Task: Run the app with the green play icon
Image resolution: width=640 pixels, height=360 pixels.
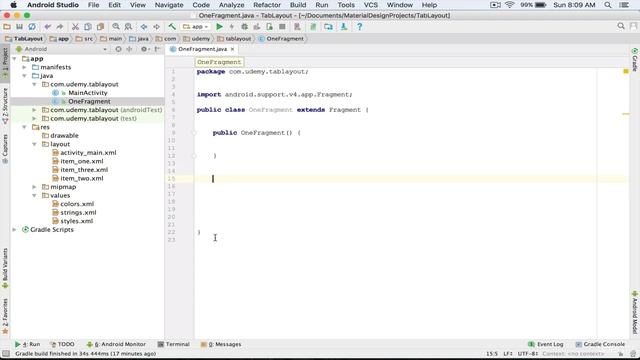Action: pyautogui.click(x=219, y=27)
